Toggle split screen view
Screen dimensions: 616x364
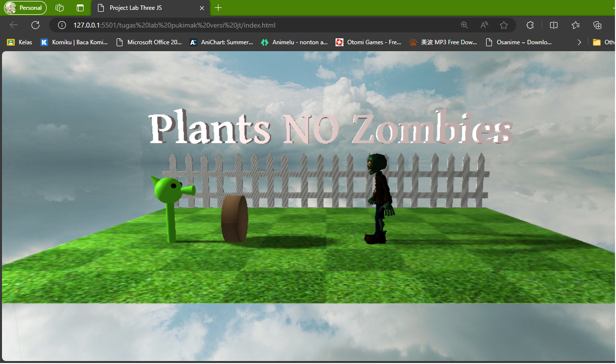(554, 25)
